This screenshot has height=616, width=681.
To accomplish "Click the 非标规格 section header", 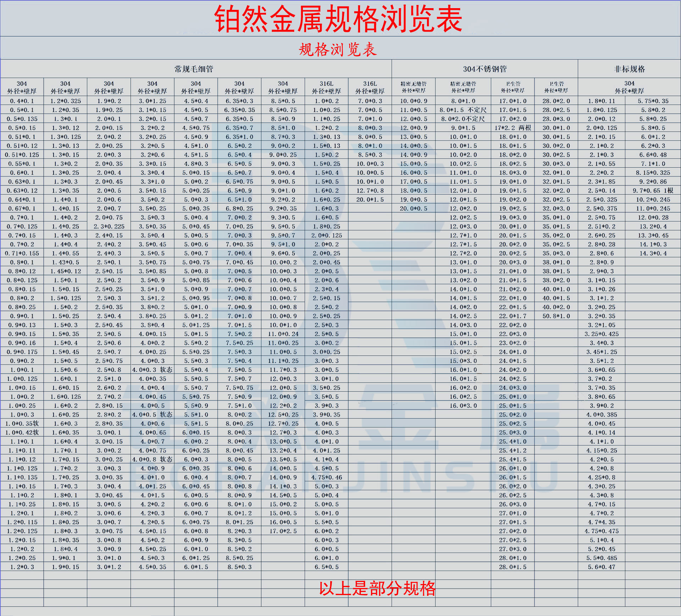I will [x=630, y=69].
